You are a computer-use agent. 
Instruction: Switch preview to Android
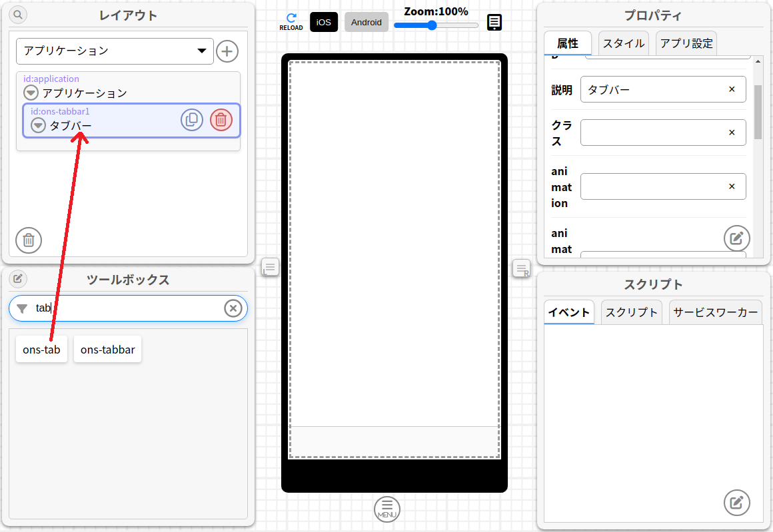pyautogui.click(x=367, y=22)
